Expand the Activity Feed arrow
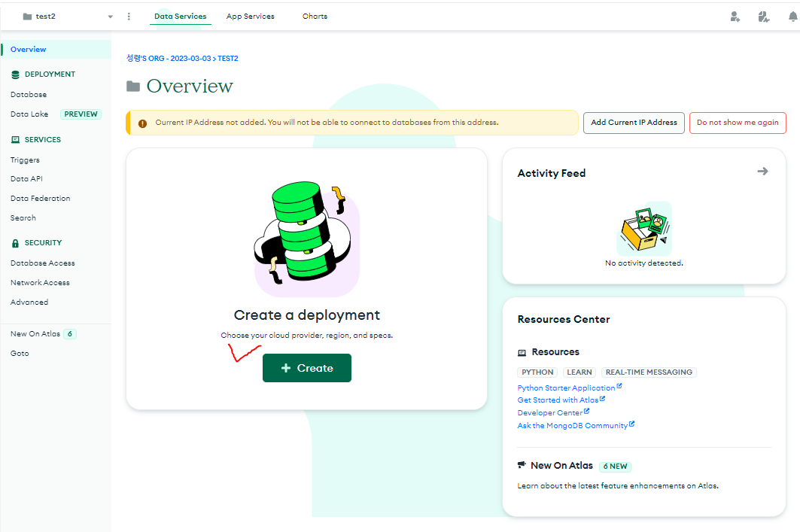Screen dimensions: 800x532 [x=763, y=172]
